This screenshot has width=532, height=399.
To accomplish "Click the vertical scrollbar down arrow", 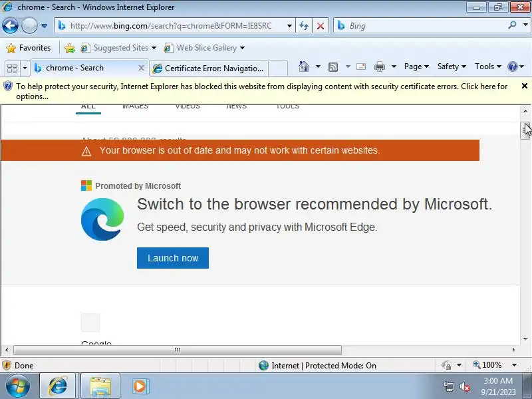I will coord(525,338).
